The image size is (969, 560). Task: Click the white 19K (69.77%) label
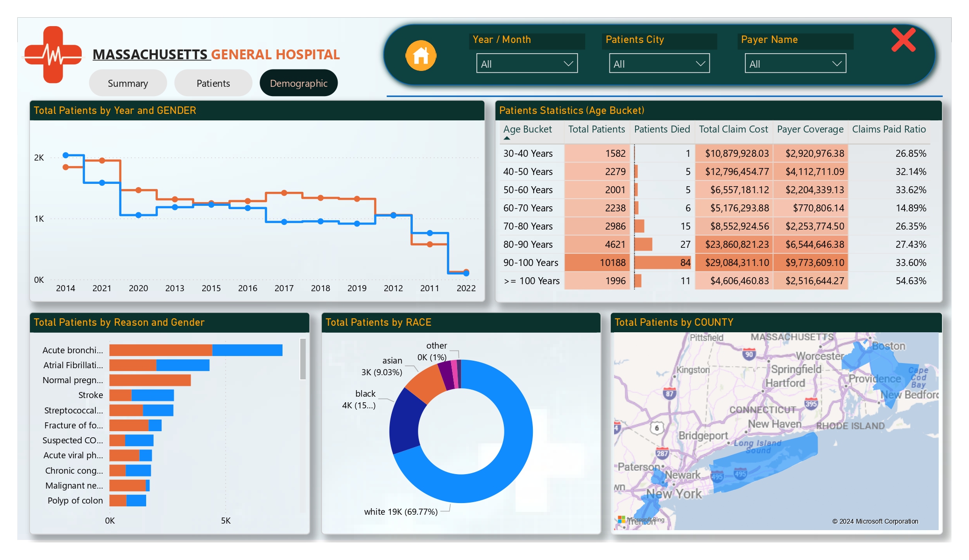tap(401, 511)
